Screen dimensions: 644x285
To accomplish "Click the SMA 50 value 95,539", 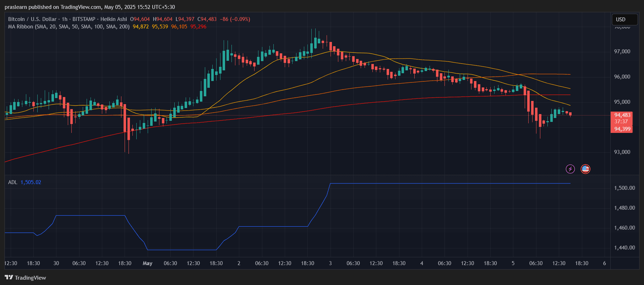I will tap(160, 27).
